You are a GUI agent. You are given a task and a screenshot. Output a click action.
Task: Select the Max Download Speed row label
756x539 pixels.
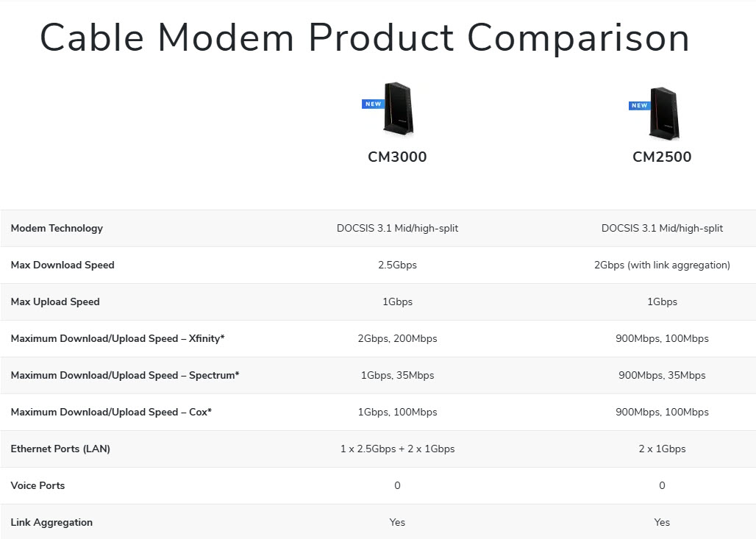tap(63, 265)
